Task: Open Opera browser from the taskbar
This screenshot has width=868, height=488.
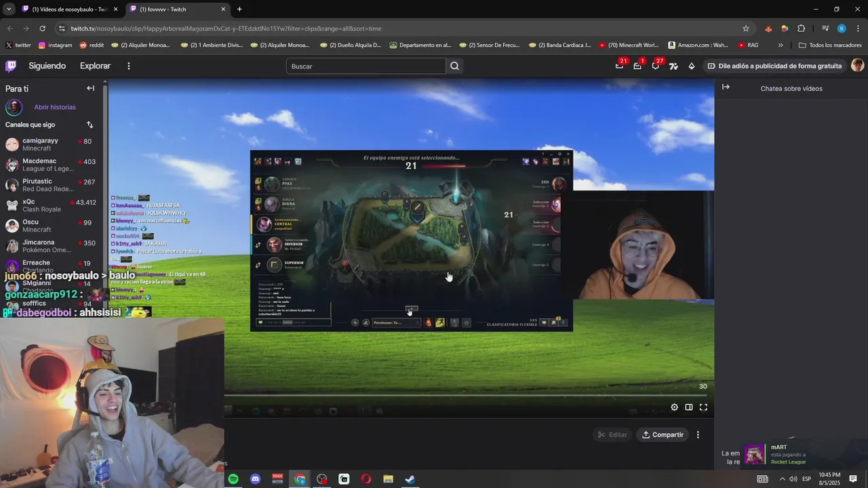Action: (x=366, y=479)
